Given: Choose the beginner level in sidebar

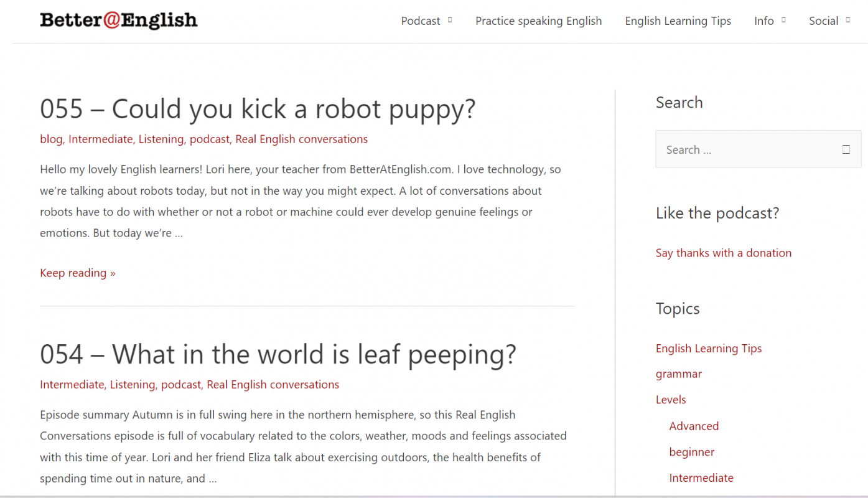Looking at the screenshot, I should coord(691,452).
